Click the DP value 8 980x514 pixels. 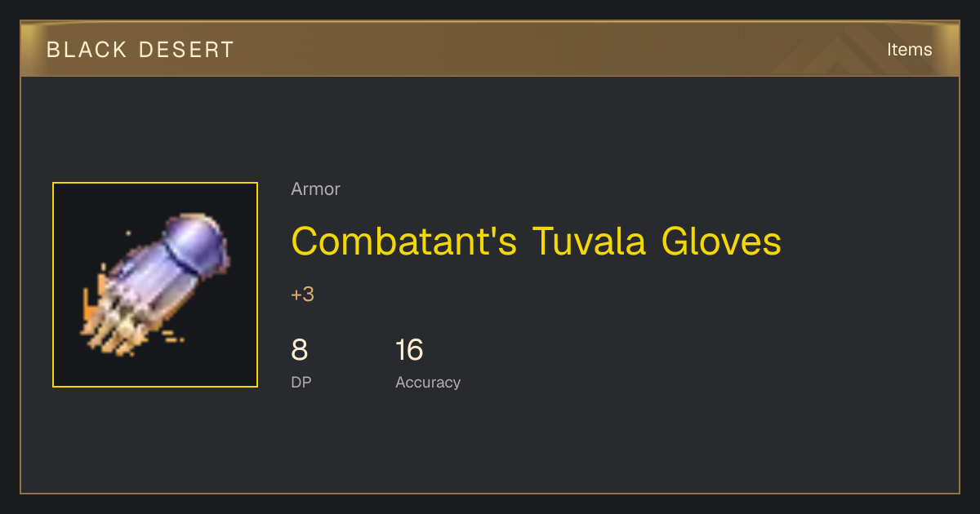pos(299,350)
